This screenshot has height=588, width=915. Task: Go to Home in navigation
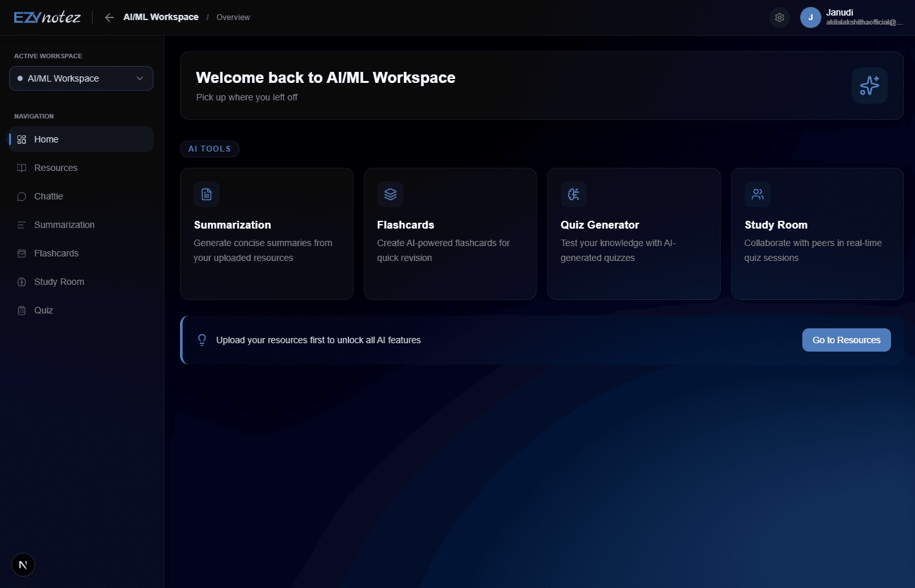81,139
